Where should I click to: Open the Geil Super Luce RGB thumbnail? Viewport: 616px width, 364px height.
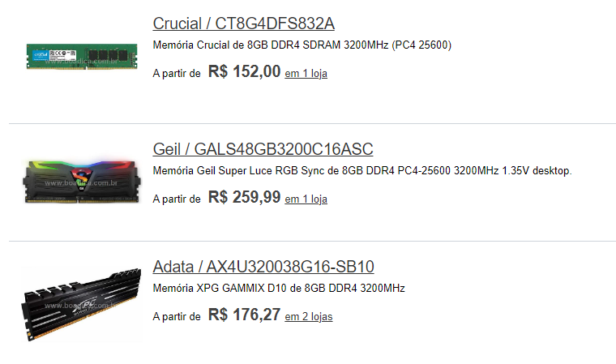[x=82, y=182]
